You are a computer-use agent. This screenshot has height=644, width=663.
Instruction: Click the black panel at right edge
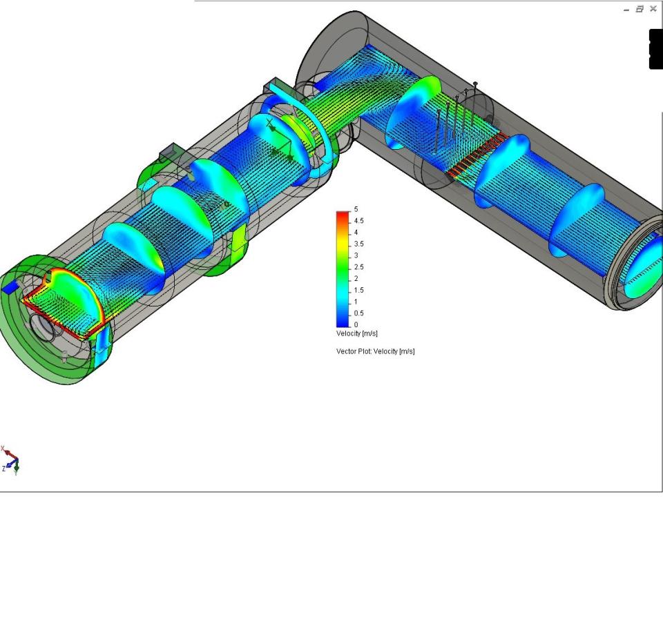click(655, 49)
